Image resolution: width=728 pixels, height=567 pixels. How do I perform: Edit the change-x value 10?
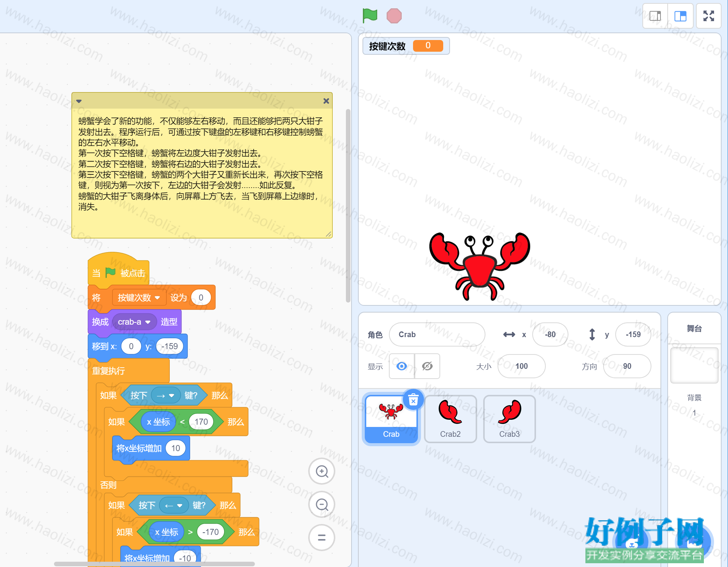click(176, 448)
